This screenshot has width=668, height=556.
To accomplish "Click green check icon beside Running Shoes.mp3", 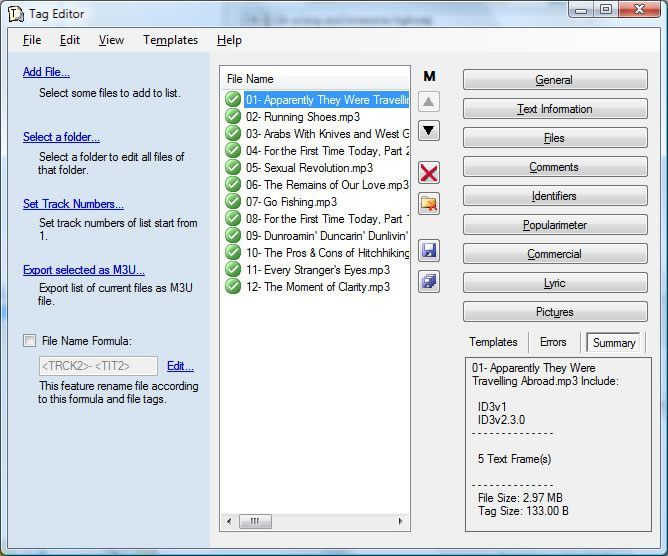I will tap(233, 116).
